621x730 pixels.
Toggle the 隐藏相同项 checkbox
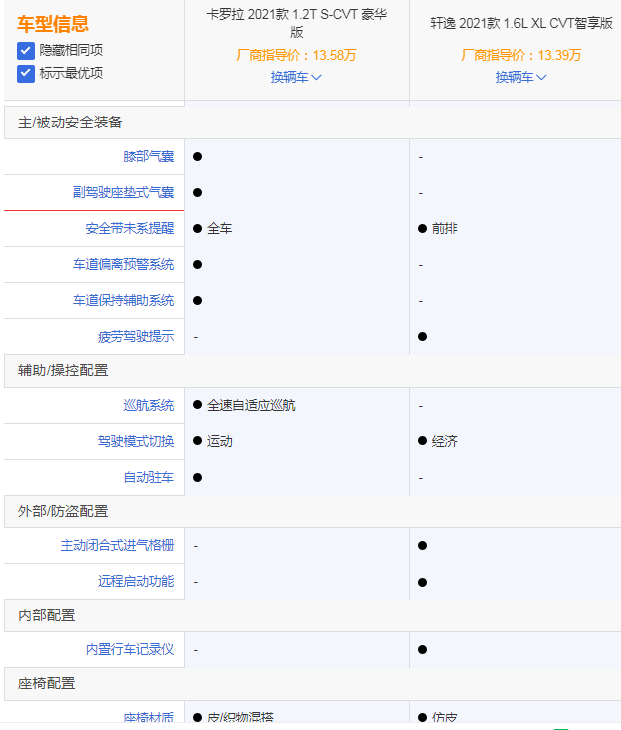click(26, 50)
